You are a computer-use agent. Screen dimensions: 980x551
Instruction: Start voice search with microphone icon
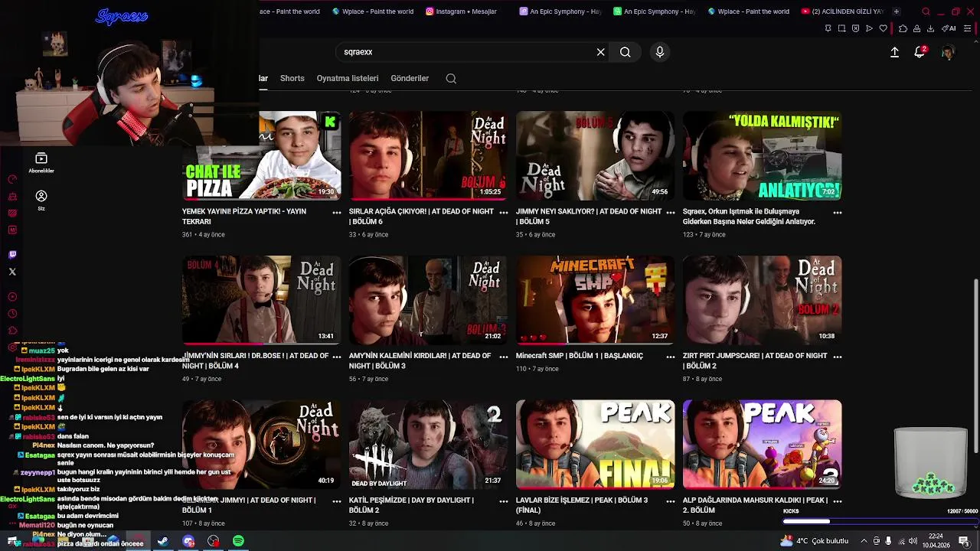pyautogui.click(x=660, y=52)
